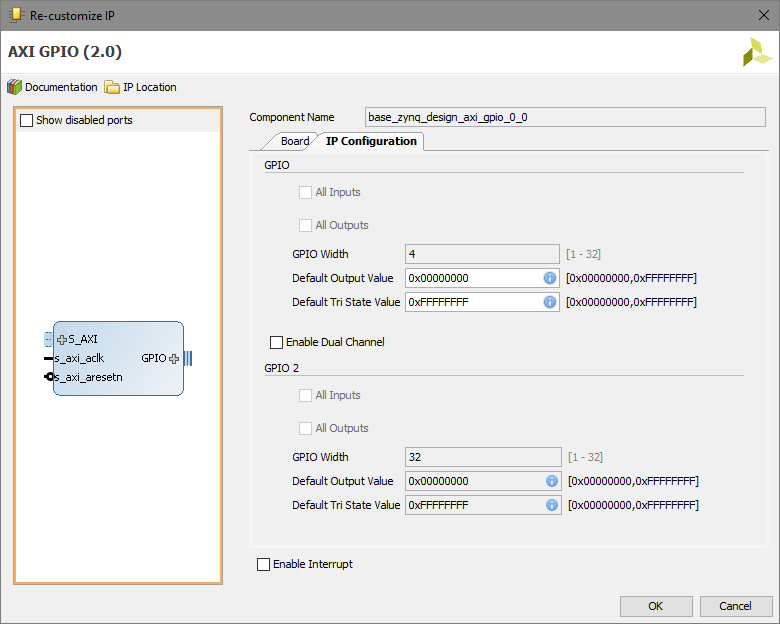Click the info icon beside GPIO Default Tri State Value
780x624 pixels.
[549, 302]
